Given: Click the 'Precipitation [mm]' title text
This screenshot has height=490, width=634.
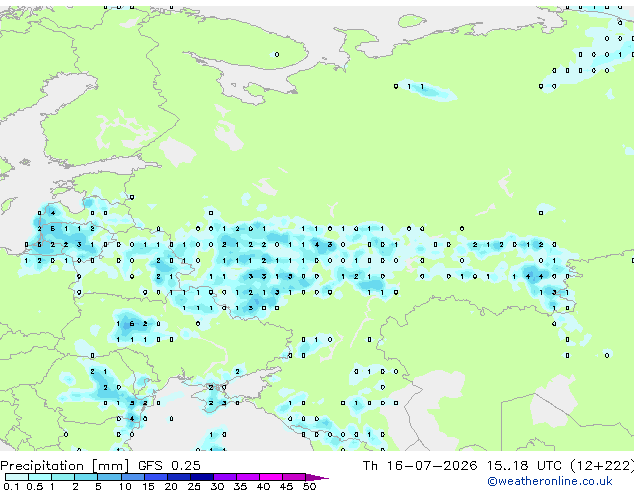Looking at the screenshot, I should 65,466.
